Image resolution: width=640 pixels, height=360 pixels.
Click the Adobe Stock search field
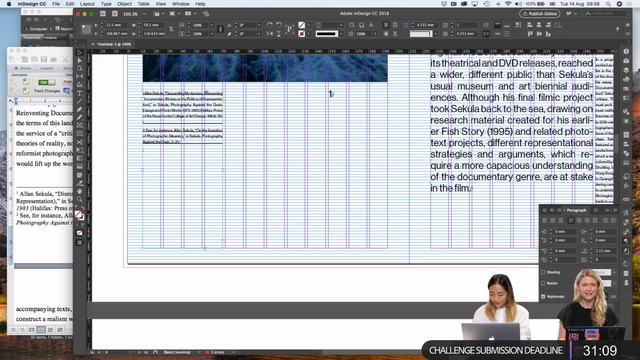click(x=606, y=13)
